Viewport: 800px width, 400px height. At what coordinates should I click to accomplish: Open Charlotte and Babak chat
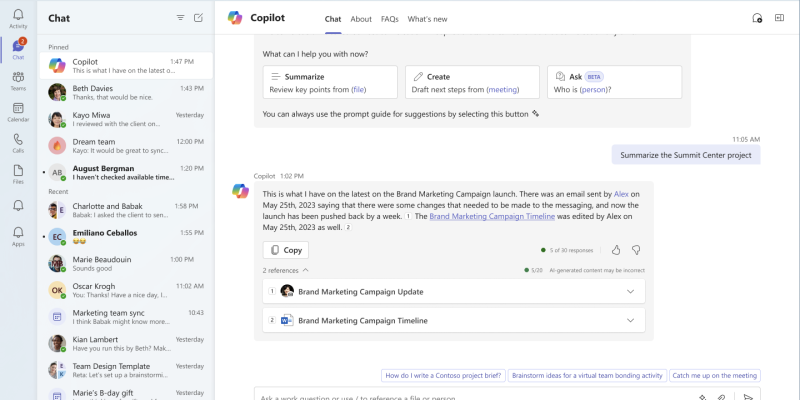tap(126, 210)
